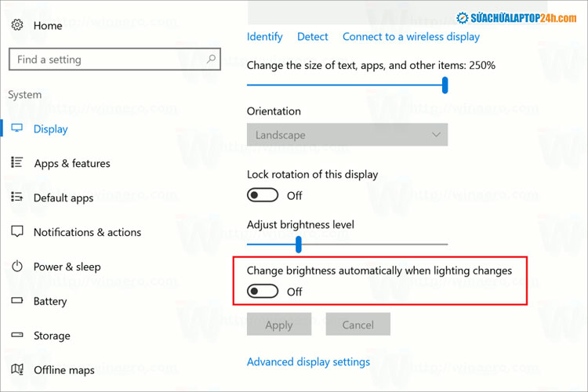Screen dimensions: 588x392
Task: Click the Default apps icon
Action: tap(17, 198)
